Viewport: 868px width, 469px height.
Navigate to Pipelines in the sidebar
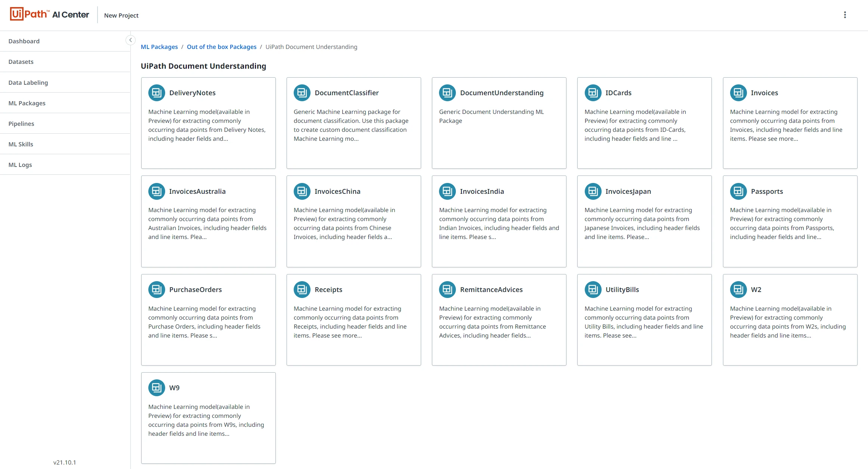65,124
